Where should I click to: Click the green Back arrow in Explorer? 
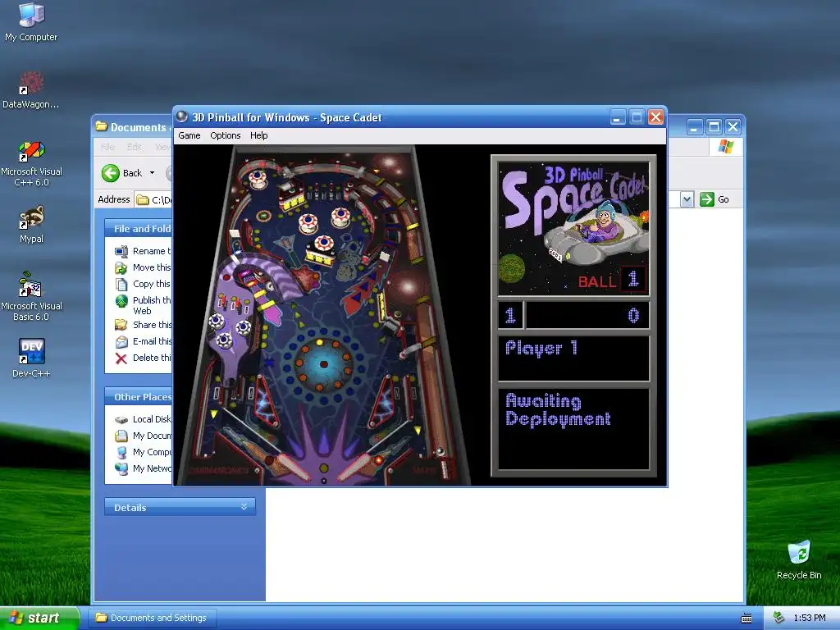(x=111, y=173)
